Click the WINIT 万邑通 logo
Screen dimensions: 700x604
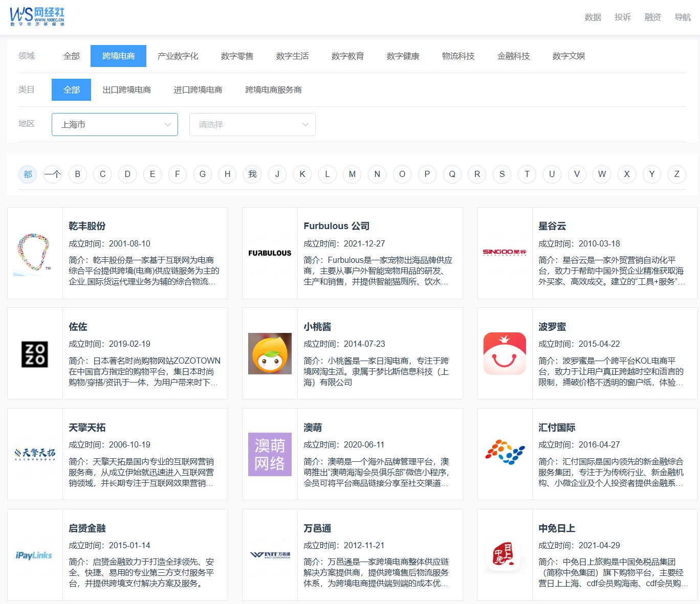pos(270,555)
